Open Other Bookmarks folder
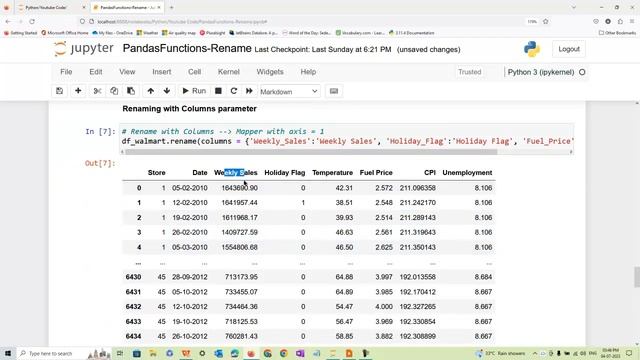Viewport: 640px width, 360px height. click(x=617, y=33)
